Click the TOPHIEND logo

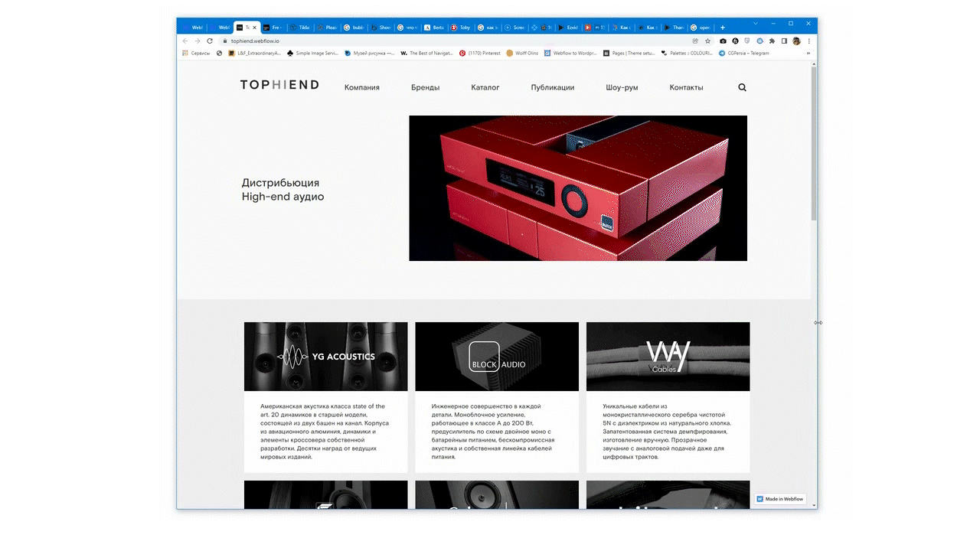click(279, 85)
